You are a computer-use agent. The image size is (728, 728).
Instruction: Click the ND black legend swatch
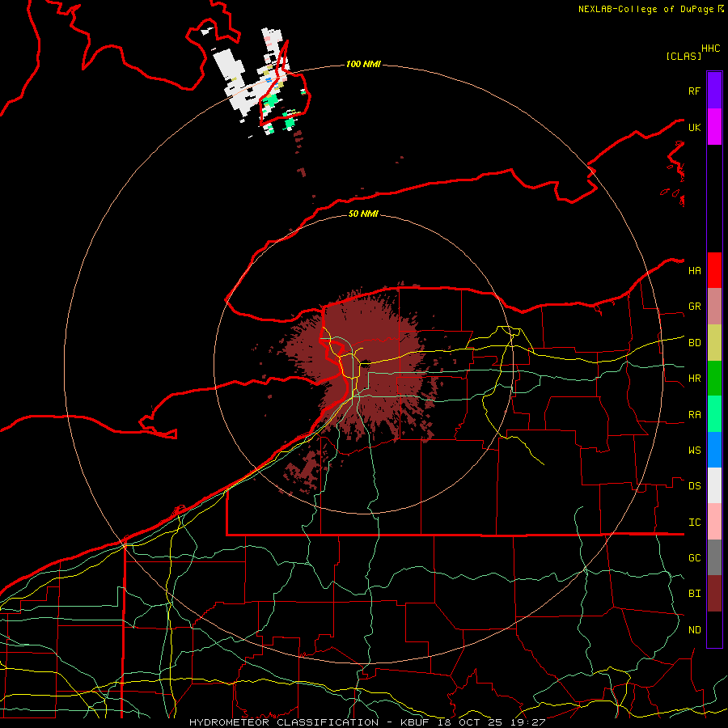(714, 629)
